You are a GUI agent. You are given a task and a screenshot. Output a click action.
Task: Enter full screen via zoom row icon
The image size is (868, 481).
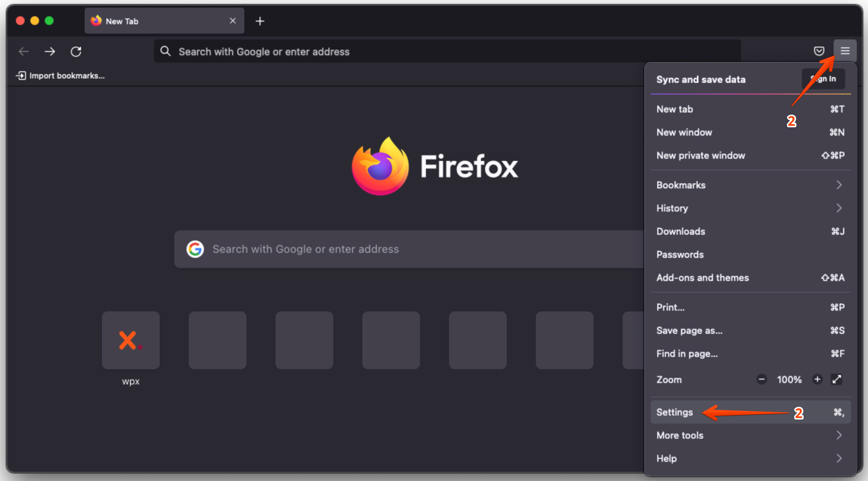point(837,379)
